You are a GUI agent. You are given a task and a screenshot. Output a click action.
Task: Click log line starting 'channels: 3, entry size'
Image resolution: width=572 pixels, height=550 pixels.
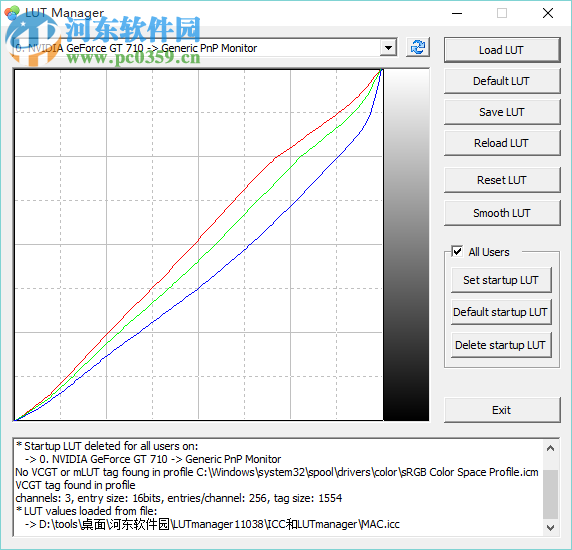click(x=179, y=498)
